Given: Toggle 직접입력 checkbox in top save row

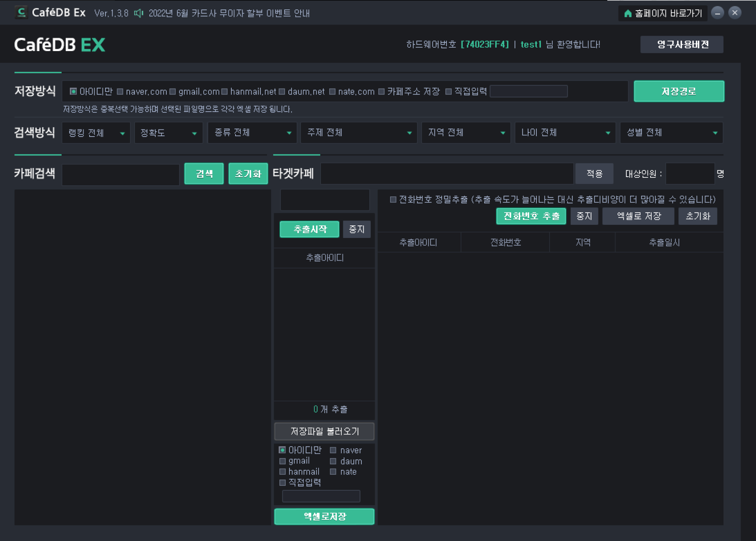Looking at the screenshot, I should (448, 92).
